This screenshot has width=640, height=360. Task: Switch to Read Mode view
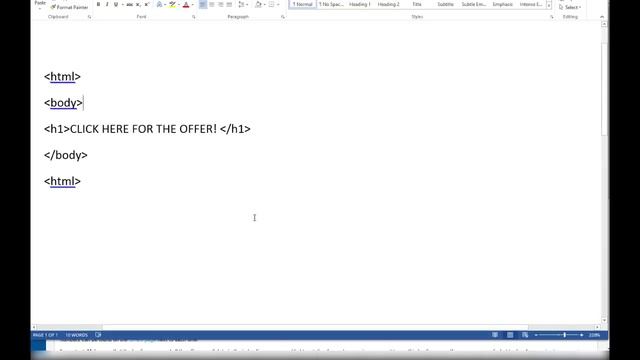495,335
